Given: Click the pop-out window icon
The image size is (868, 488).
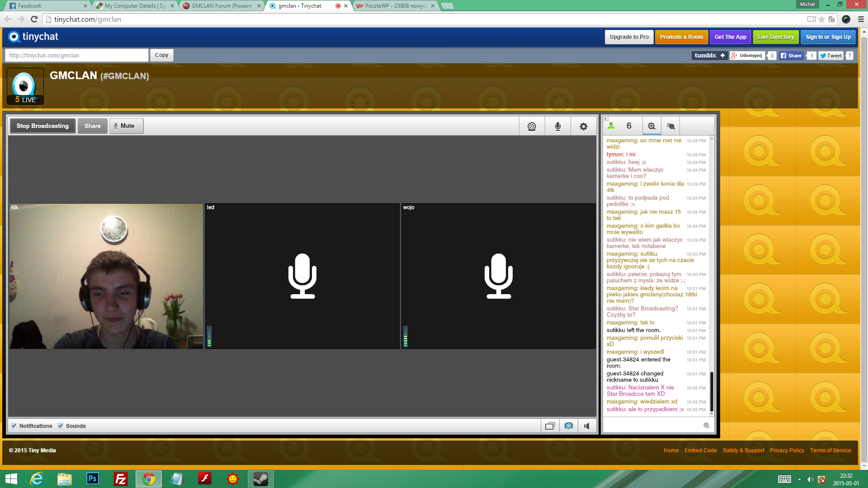Looking at the screenshot, I should pos(550,426).
